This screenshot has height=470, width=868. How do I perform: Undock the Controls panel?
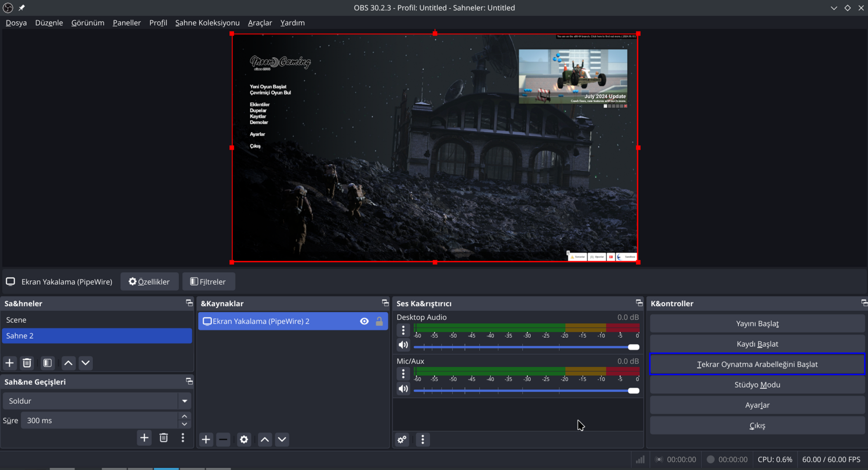point(864,303)
